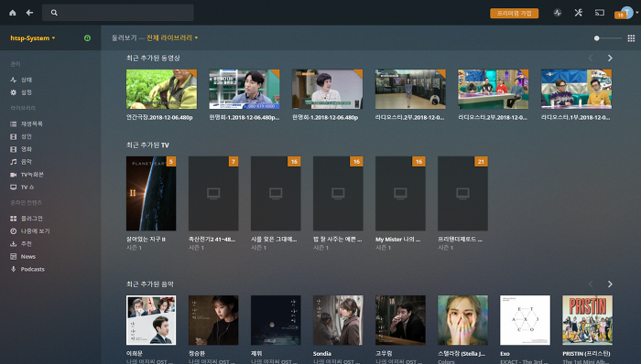
Task: Open the 성인 library in sidebar
Action: (27, 136)
